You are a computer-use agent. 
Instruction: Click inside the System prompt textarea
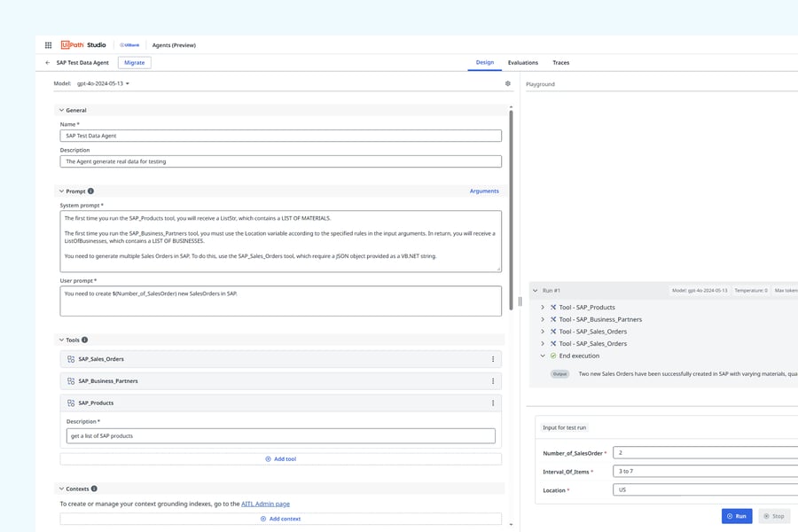point(281,241)
